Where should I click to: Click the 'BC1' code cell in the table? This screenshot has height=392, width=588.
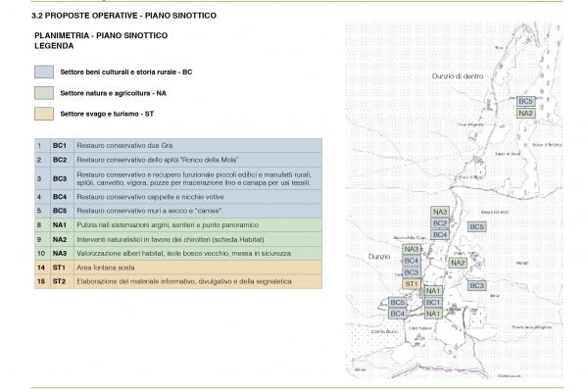pyautogui.click(x=60, y=146)
